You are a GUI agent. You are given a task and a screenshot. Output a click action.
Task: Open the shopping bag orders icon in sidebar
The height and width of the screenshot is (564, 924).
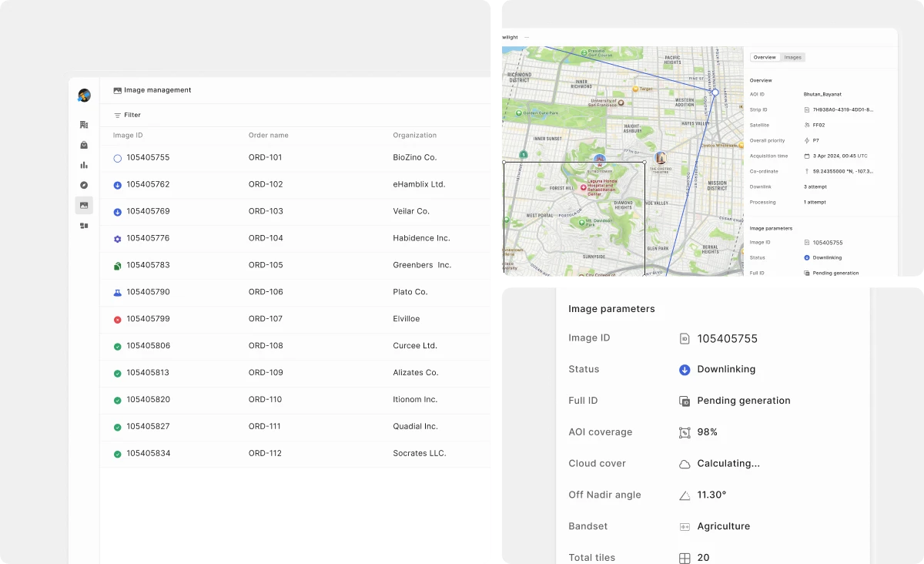click(84, 145)
